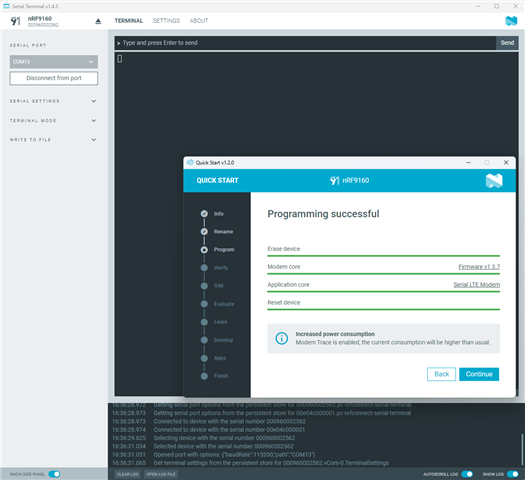Click the Rename step checkmark icon
525x480 pixels.
click(204, 232)
